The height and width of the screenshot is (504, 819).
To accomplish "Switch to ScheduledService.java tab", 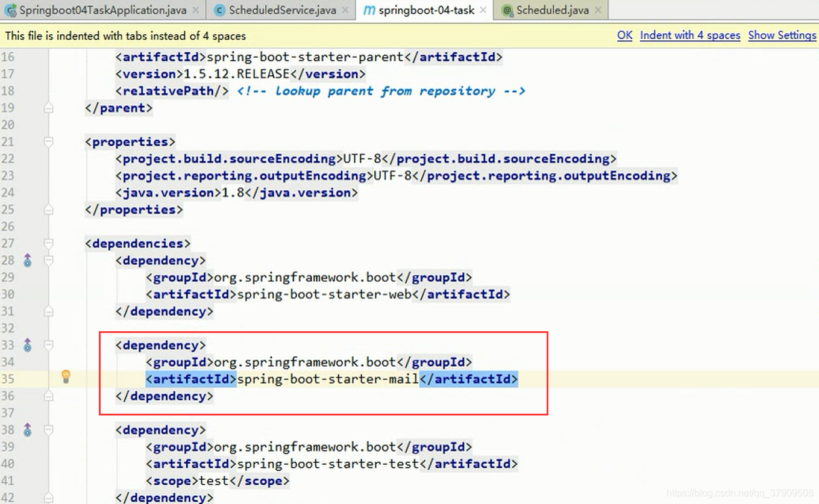I will pyautogui.click(x=282, y=10).
